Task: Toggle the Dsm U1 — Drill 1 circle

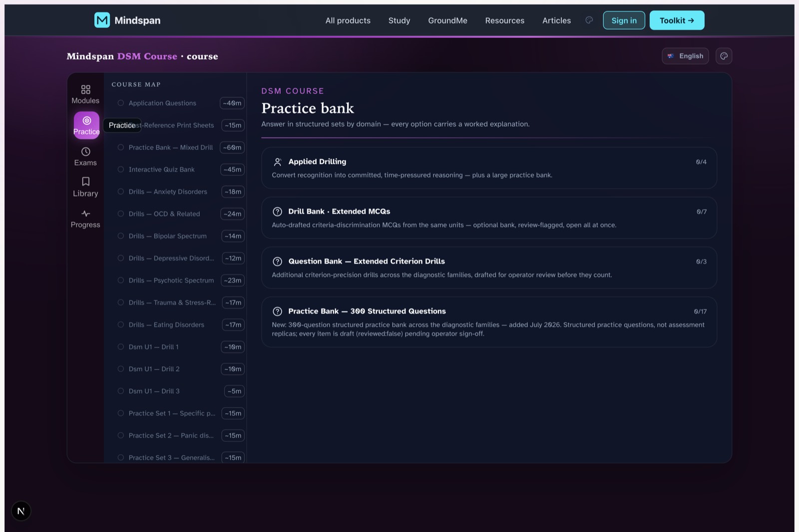Action: tap(120, 347)
